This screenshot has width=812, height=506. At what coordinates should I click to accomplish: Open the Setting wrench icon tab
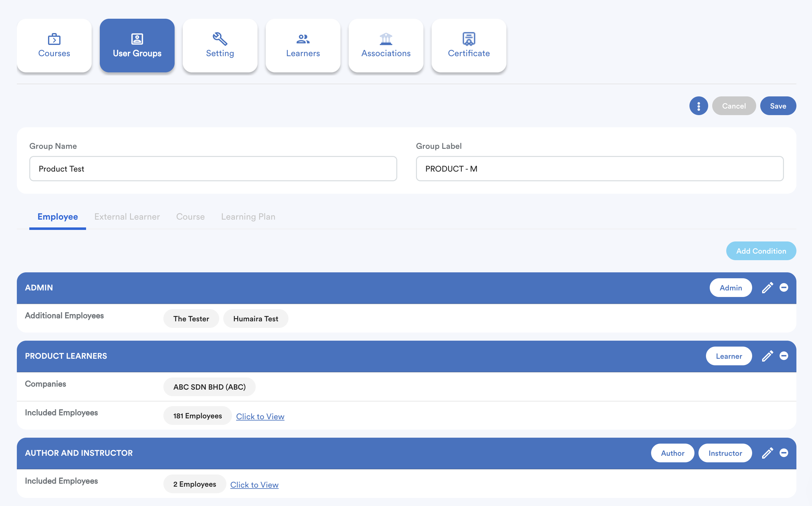(x=220, y=46)
